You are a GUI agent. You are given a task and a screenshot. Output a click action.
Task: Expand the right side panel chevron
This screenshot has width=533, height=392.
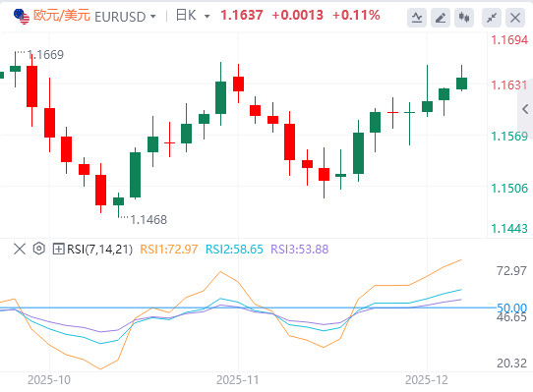[x=525, y=109]
